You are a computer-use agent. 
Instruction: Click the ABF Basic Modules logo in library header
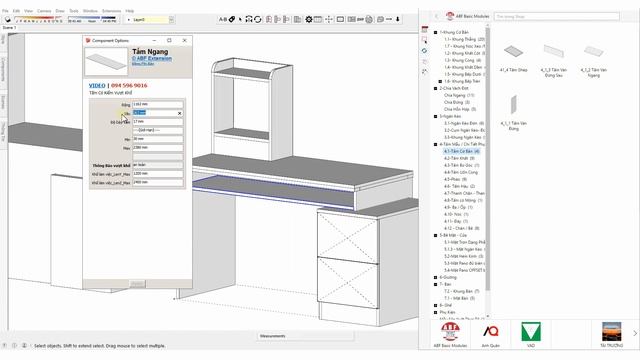pos(450,16)
